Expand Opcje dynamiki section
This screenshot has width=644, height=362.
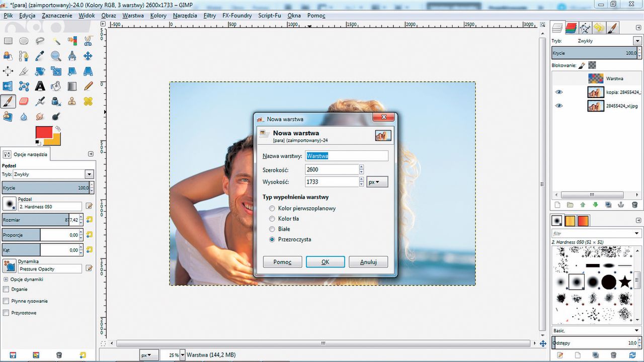point(6,279)
